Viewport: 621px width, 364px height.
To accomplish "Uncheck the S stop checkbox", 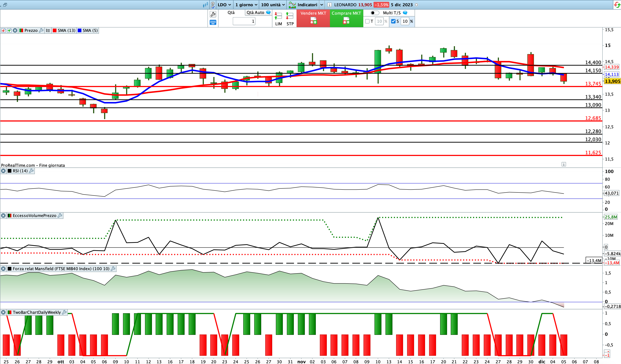I will (x=393, y=21).
